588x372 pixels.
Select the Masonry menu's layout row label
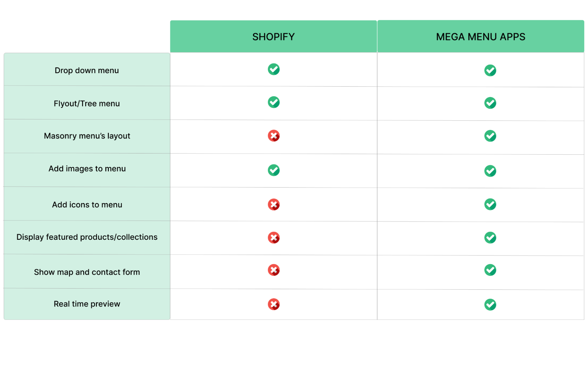pyautogui.click(x=87, y=136)
